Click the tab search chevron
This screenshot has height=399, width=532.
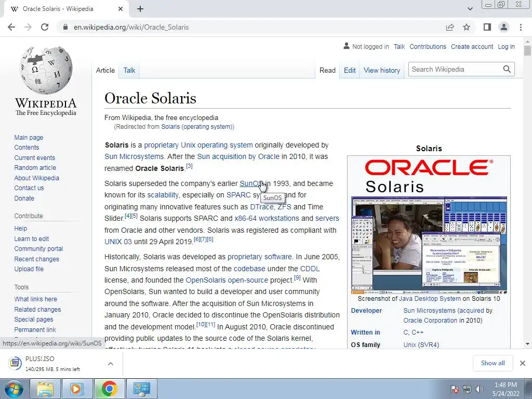pyautogui.click(x=470, y=9)
